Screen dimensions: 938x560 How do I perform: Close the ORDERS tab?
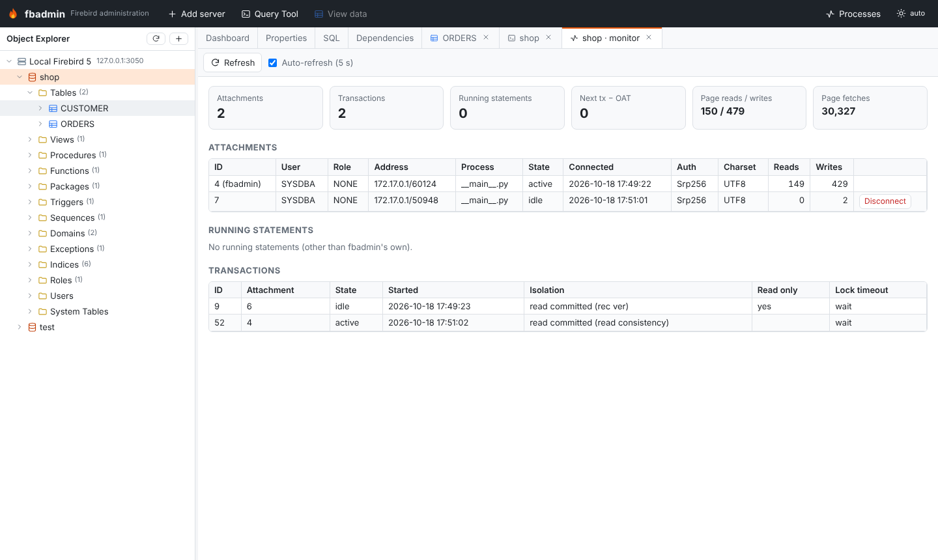(x=486, y=38)
